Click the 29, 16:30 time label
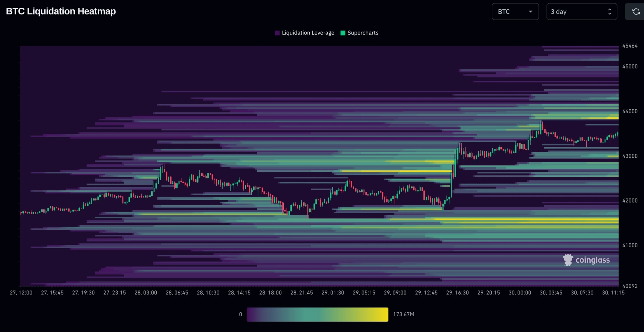 (x=458, y=293)
